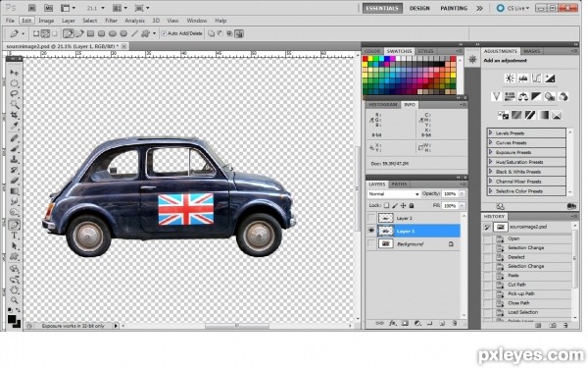Select the Gradient tool
588x368 pixels.
(x=15, y=191)
